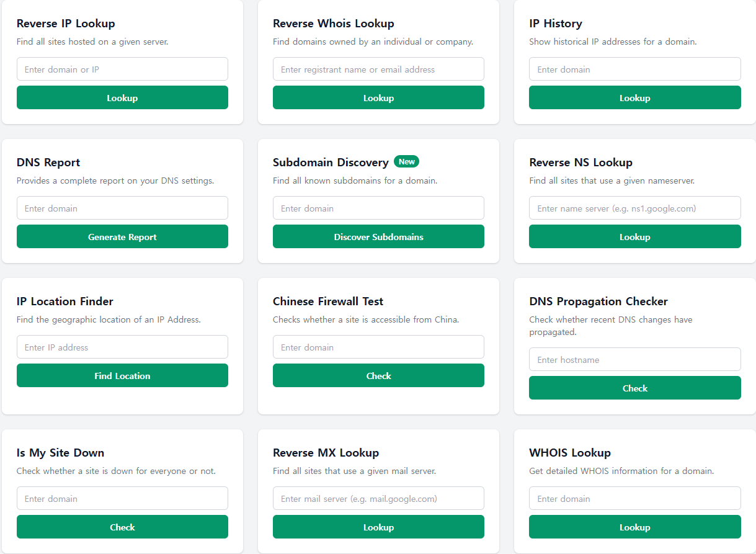Click the New badge beside Subdomain Discovery
Viewport: 756px width, 554px height.
(x=406, y=161)
